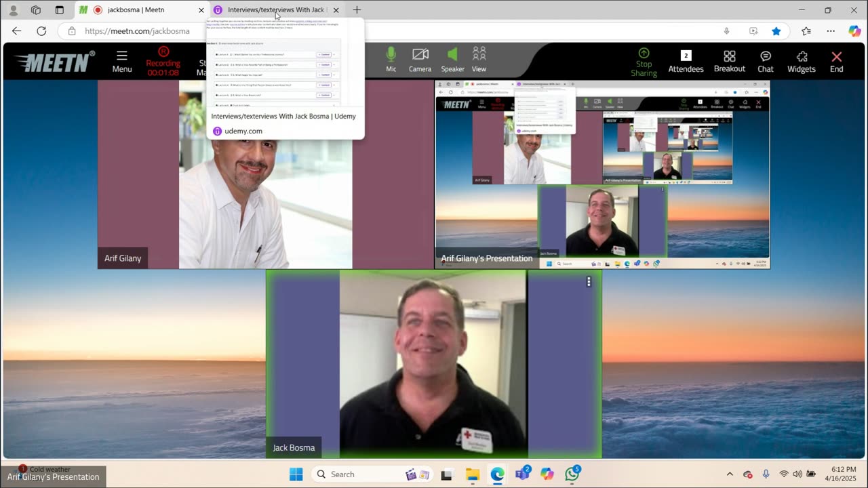Open File Explorer from taskbar
868x488 pixels.
(x=473, y=474)
